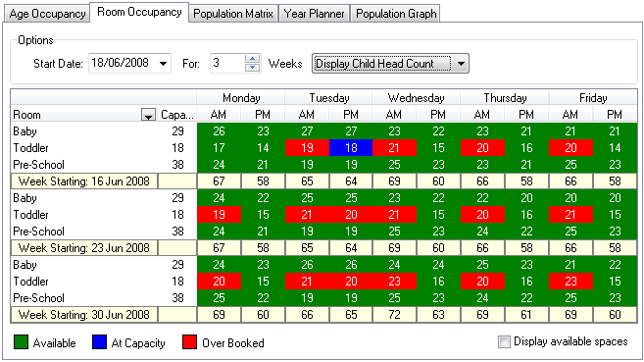Click the red Over Booked legend swatch
This screenshot has width=644, height=362.
click(x=189, y=341)
